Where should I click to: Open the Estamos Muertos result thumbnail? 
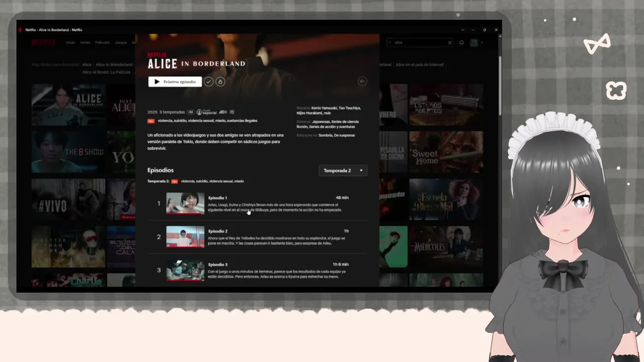click(446, 105)
